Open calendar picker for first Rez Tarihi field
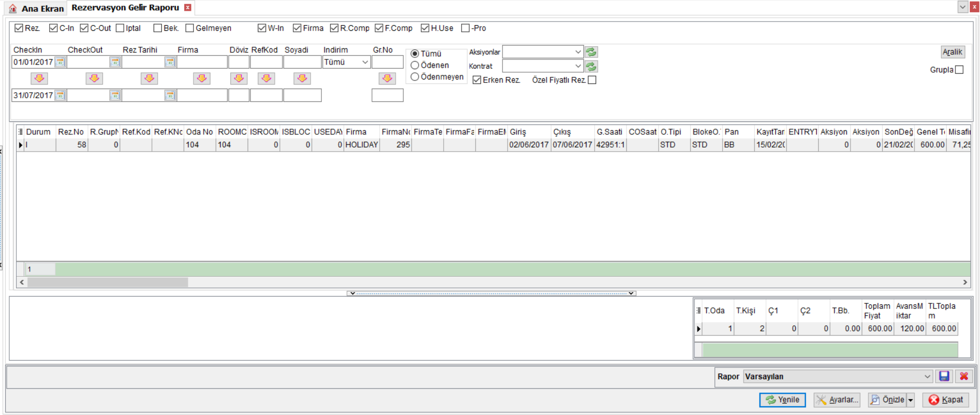980x415 pixels. tap(170, 62)
